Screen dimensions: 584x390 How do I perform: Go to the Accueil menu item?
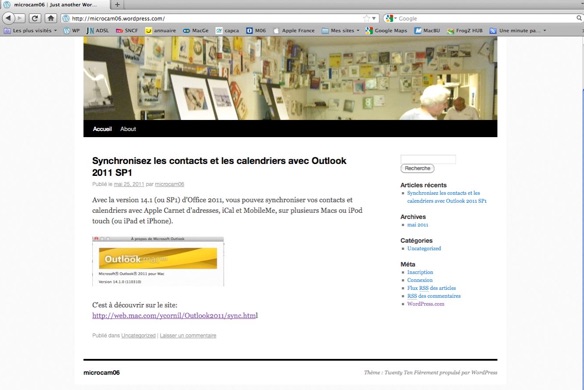pyautogui.click(x=102, y=129)
